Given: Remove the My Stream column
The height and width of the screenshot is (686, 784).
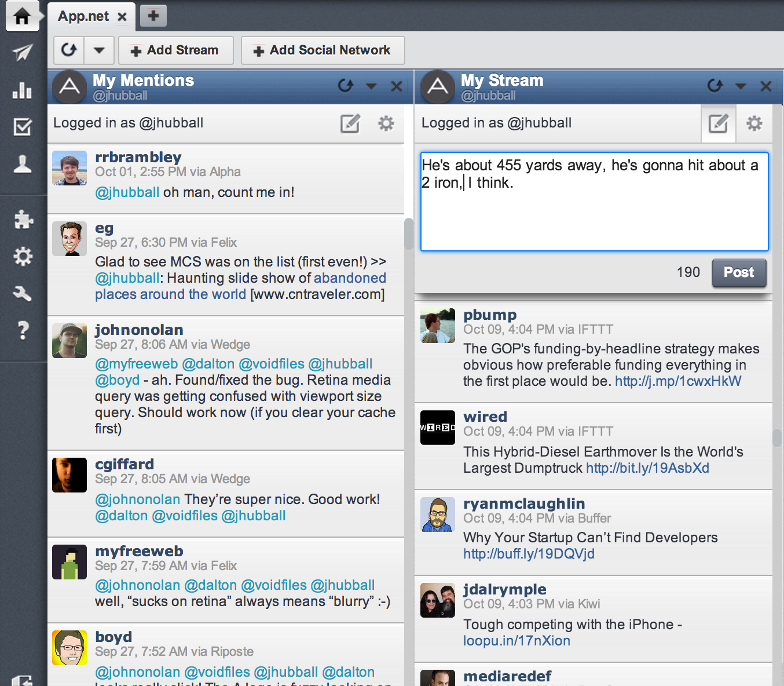Looking at the screenshot, I should click(765, 86).
